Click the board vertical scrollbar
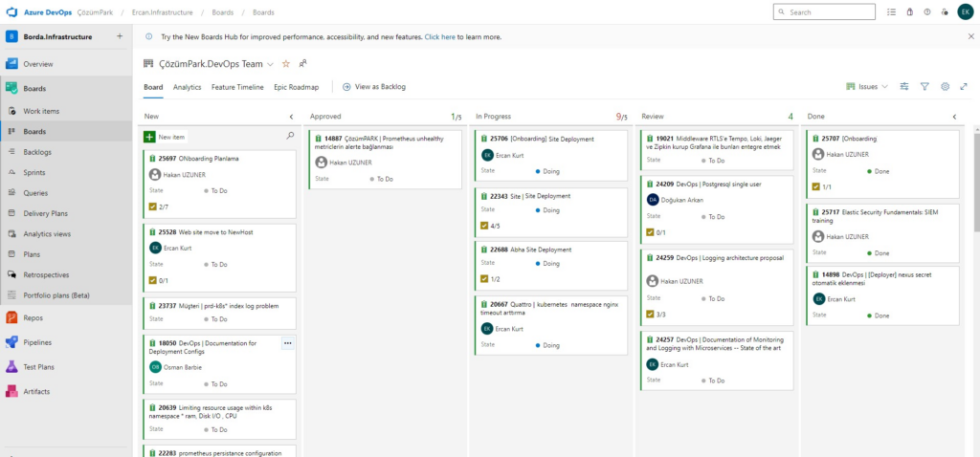The image size is (980, 457). (975, 181)
